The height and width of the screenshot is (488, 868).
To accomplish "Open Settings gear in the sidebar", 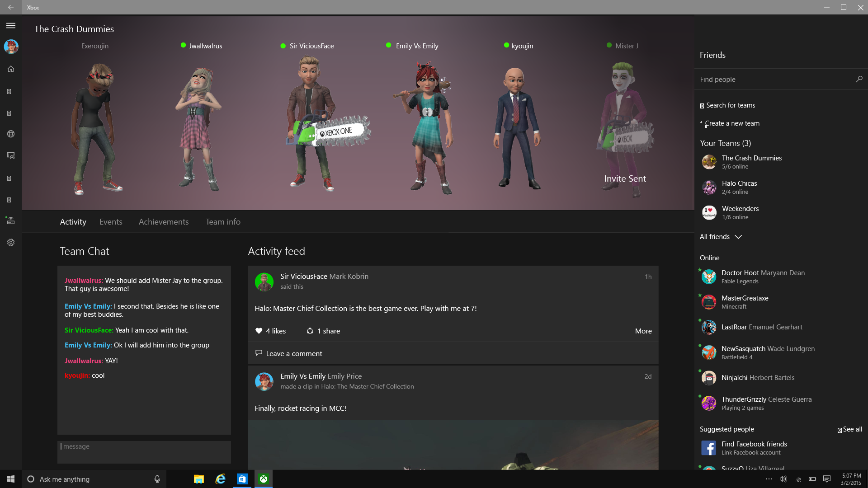I will pos(11,242).
